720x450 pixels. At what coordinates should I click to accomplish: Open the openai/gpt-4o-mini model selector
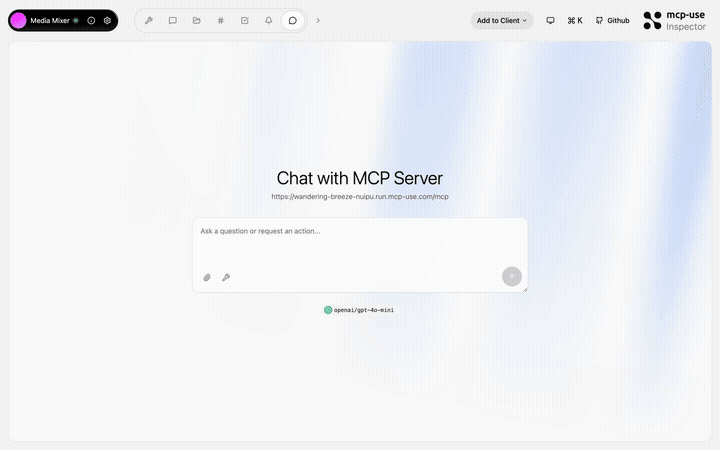tap(359, 310)
